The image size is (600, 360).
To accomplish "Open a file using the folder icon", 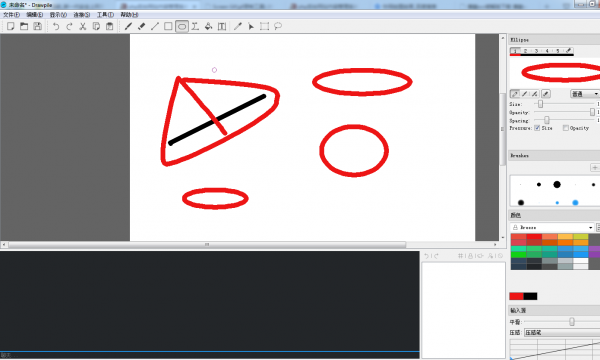I will (x=24, y=26).
